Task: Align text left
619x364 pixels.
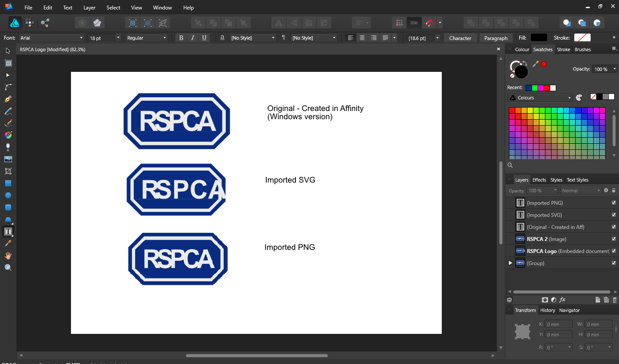Action: click(x=351, y=38)
